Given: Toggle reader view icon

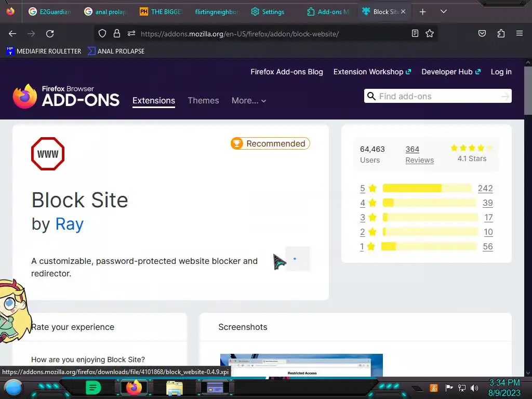Looking at the screenshot, I should [x=415, y=33].
